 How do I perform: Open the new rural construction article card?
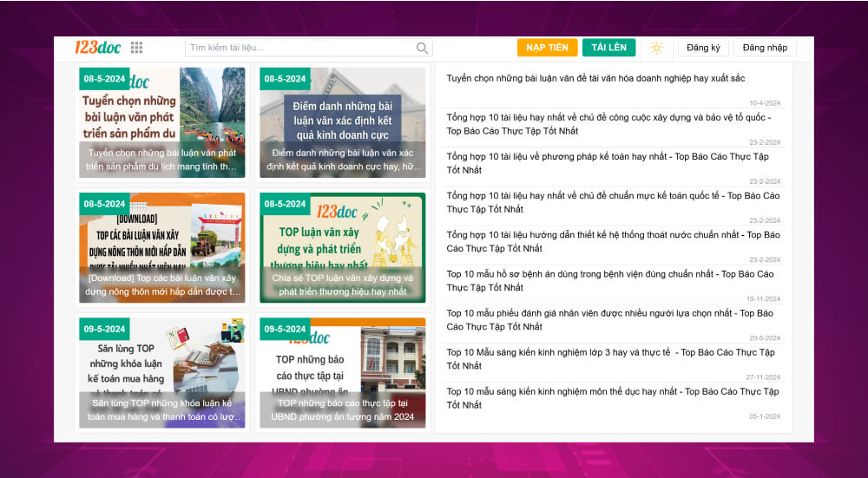point(161,247)
